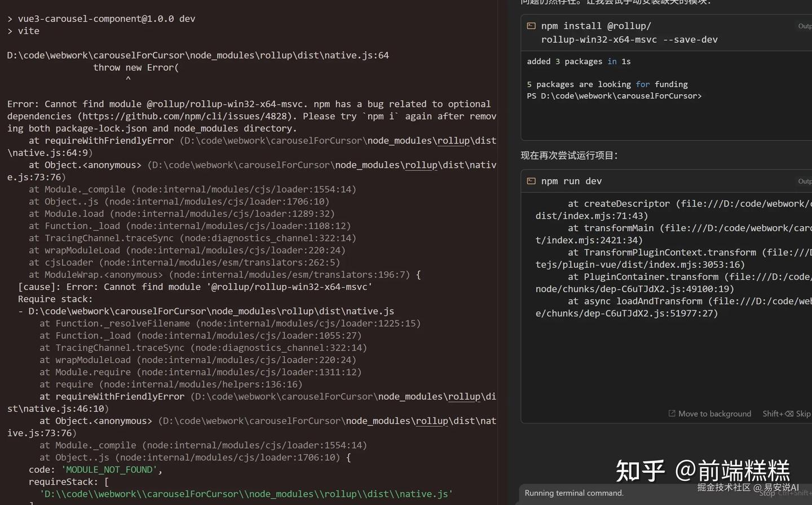Click the Running terminal command status bar
The width and height of the screenshot is (812, 505).
click(574, 493)
